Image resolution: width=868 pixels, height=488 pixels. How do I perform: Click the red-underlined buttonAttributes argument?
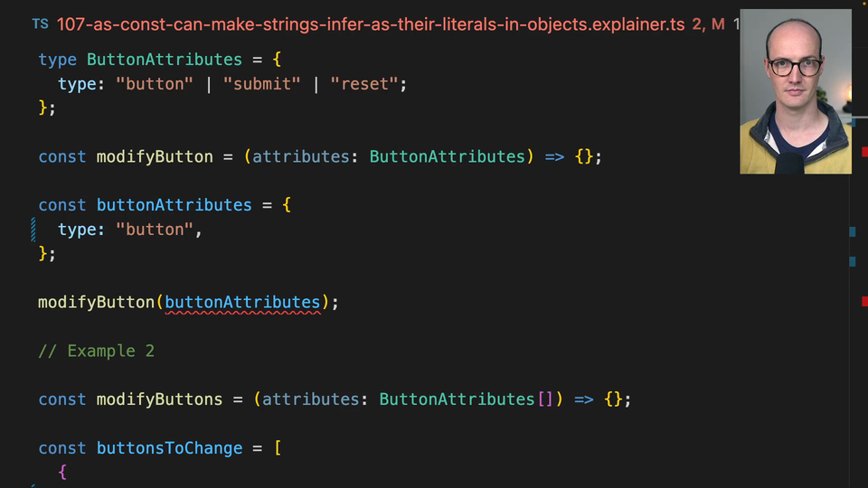(x=242, y=302)
